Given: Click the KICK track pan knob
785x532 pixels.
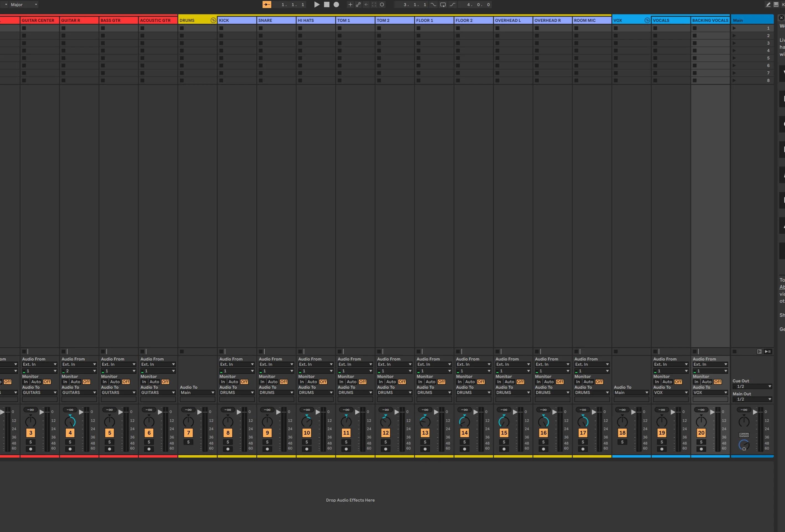Looking at the screenshot, I should click(228, 421).
